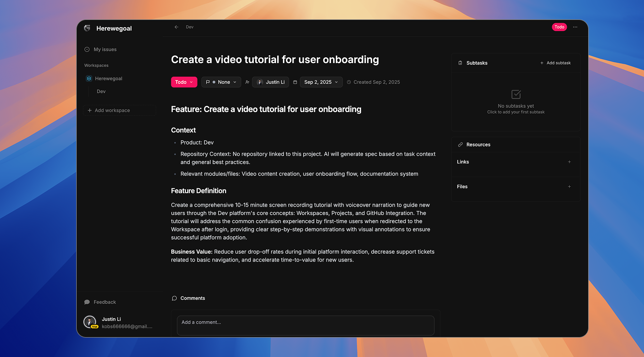Viewport: 644px width, 357px height.
Task: Click the Herewegoal app logo
Action: coord(87,28)
